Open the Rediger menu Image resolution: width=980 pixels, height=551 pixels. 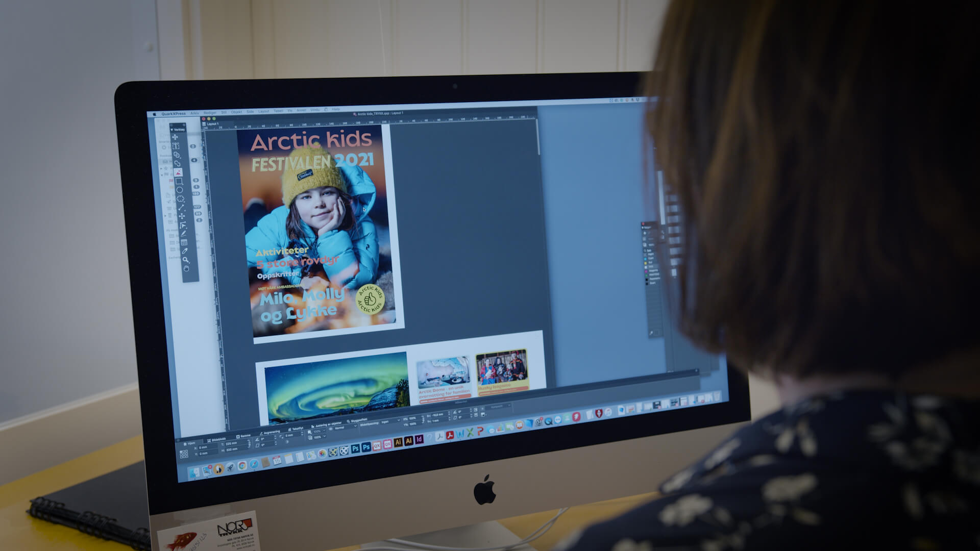pyautogui.click(x=210, y=113)
